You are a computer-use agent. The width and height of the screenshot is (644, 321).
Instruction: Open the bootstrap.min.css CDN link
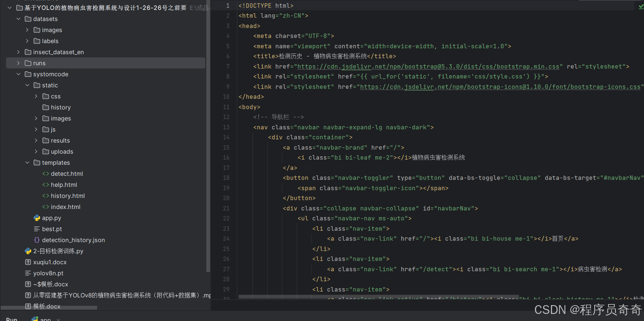(428, 66)
